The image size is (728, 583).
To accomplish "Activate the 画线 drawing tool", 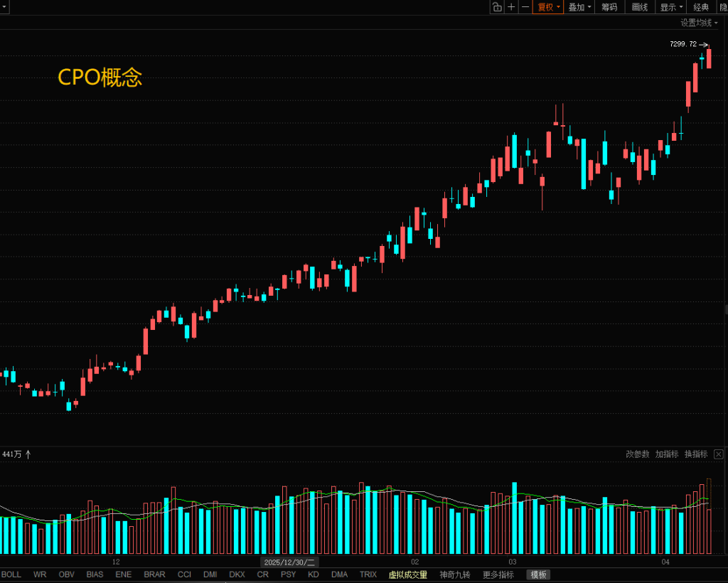I will coord(640,7).
